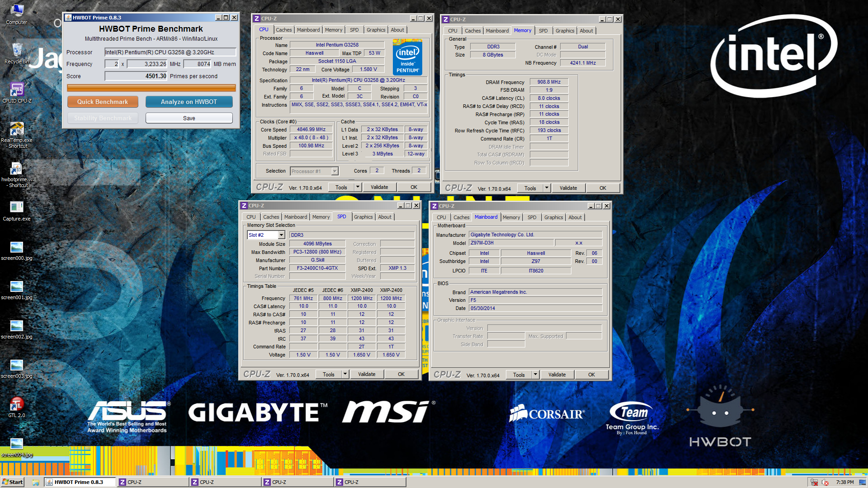
Task: Click the Score field showing 4501.30
Action: tap(136, 76)
